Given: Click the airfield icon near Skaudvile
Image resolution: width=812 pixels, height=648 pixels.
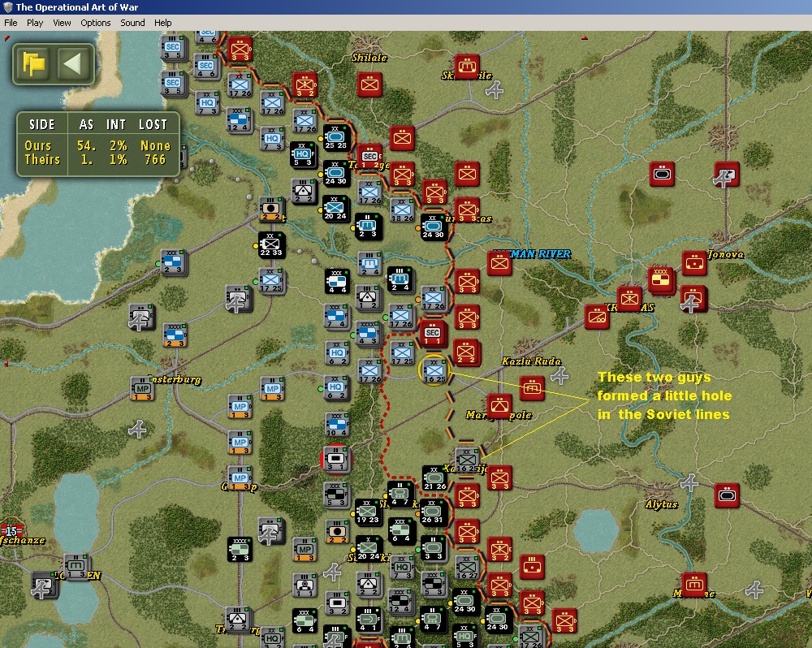Looking at the screenshot, I should tap(495, 89).
